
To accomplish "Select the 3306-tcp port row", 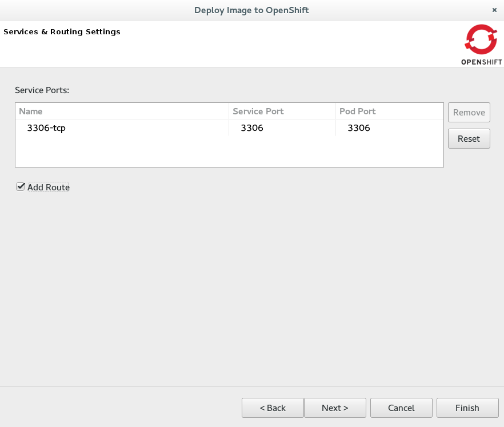I will point(46,128).
